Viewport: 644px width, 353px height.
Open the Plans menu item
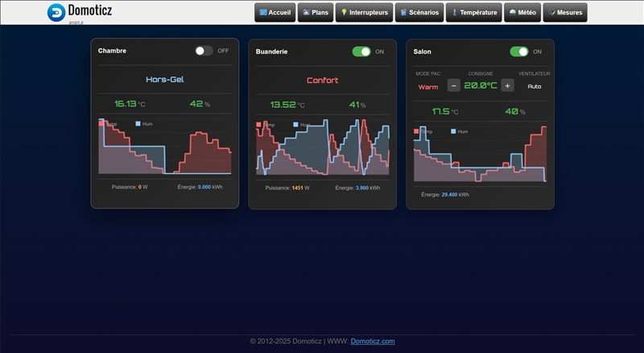(x=316, y=12)
